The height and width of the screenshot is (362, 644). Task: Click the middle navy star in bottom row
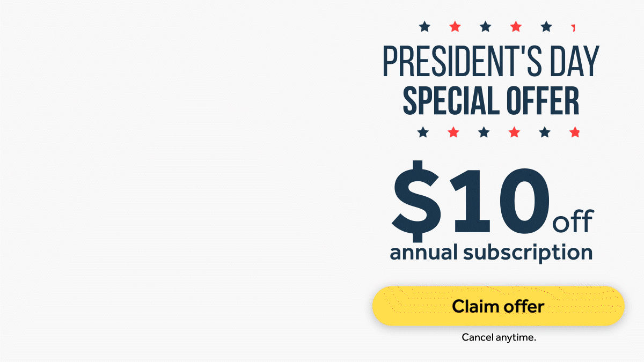click(484, 132)
